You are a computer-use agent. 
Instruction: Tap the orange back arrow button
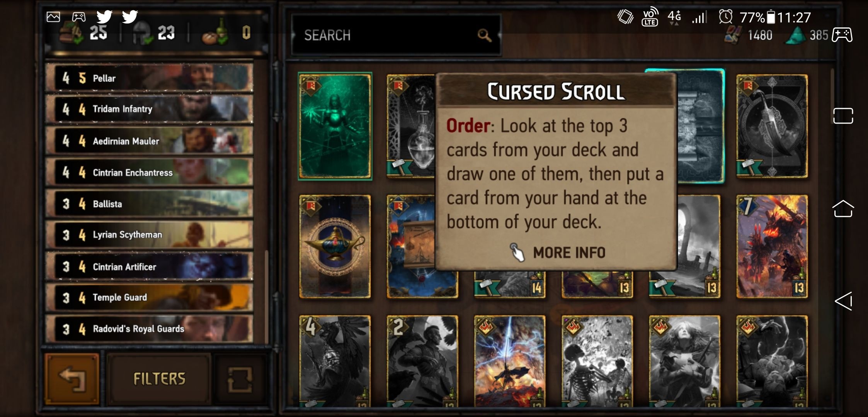pos(72,379)
